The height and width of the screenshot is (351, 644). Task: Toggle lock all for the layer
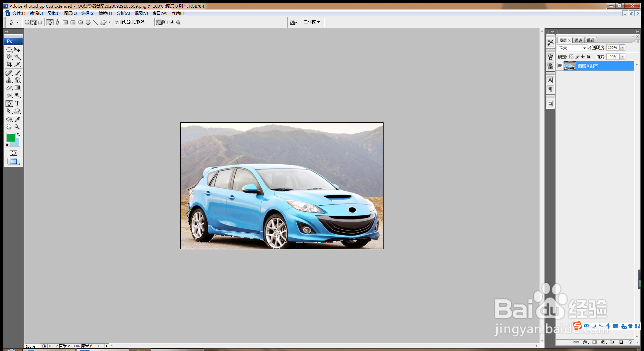[588, 57]
